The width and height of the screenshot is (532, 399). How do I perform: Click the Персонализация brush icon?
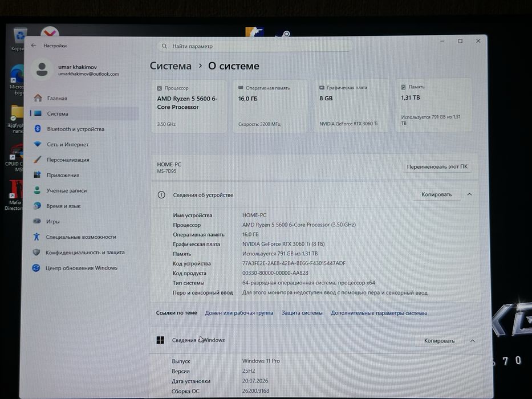tap(37, 160)
